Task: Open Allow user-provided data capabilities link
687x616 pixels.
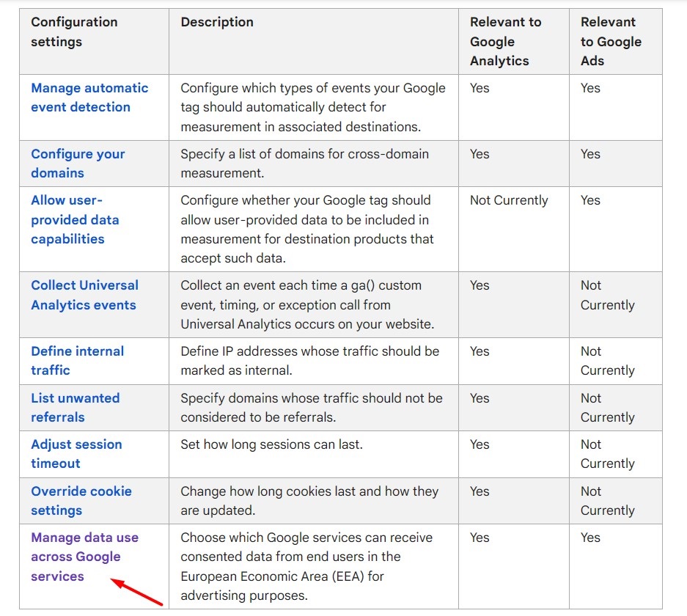Action: [75, 219]
